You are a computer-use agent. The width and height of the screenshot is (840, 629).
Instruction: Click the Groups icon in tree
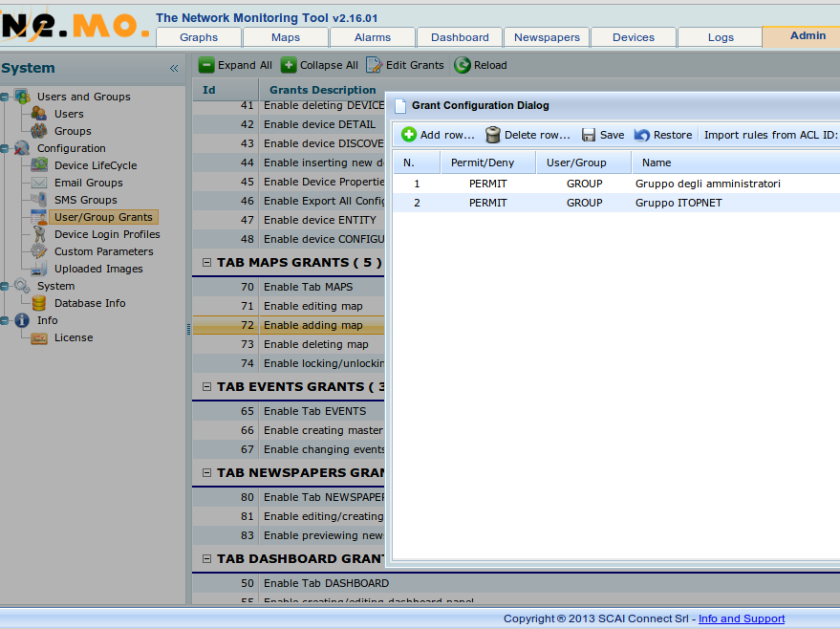point(39,131)
